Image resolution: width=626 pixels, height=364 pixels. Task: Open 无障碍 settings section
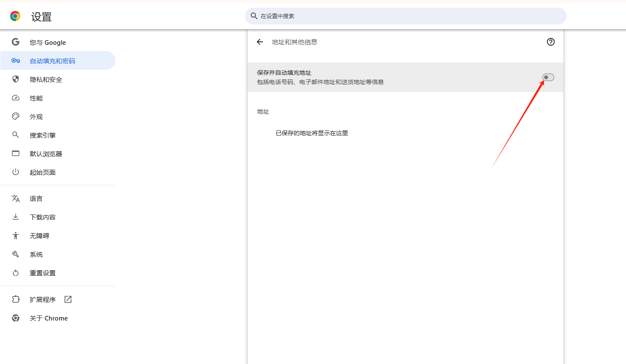click(58, 236)
